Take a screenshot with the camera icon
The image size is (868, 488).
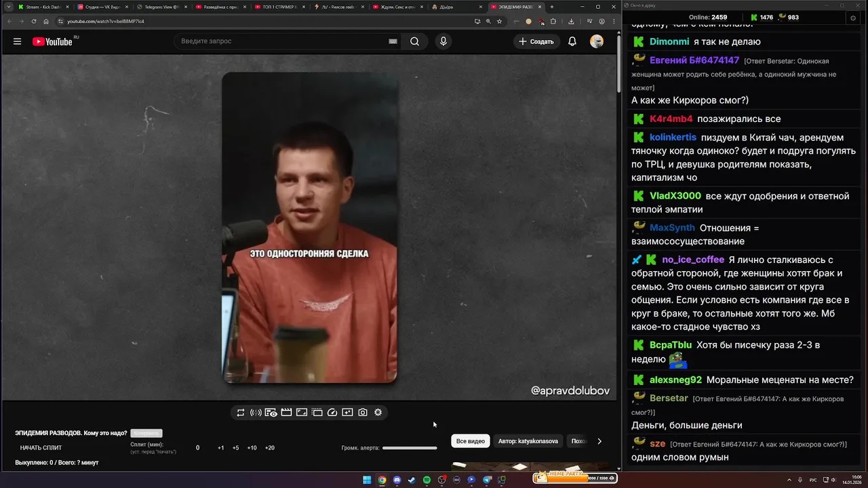click(x=363, y=412)
